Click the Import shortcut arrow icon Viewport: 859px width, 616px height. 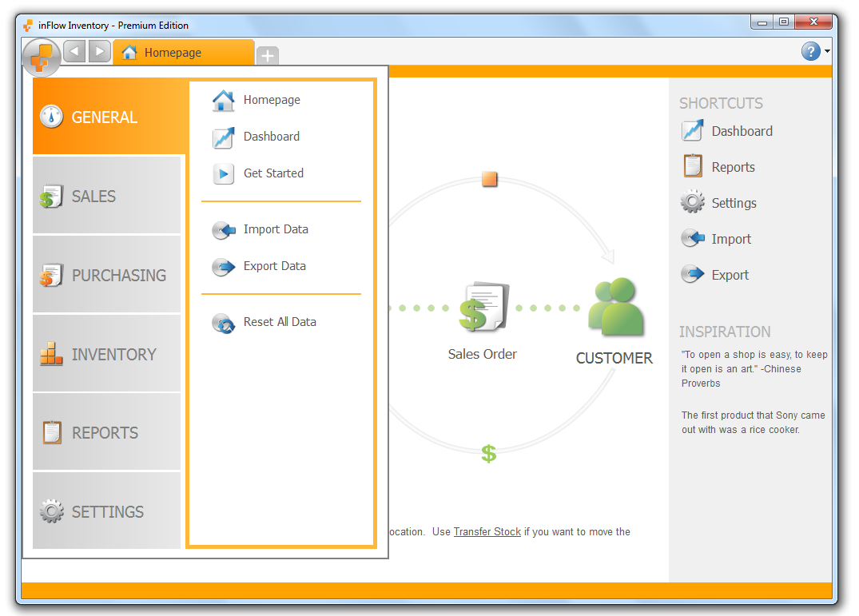pos(693,238)
